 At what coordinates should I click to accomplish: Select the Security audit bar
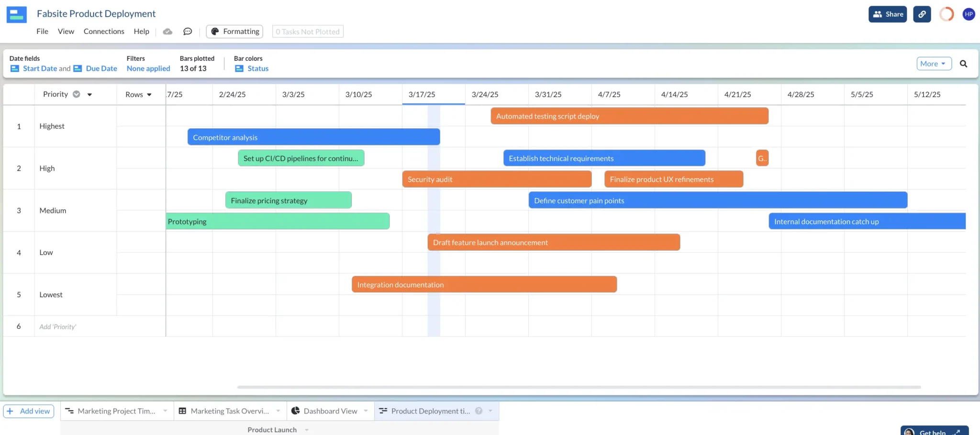497,179
